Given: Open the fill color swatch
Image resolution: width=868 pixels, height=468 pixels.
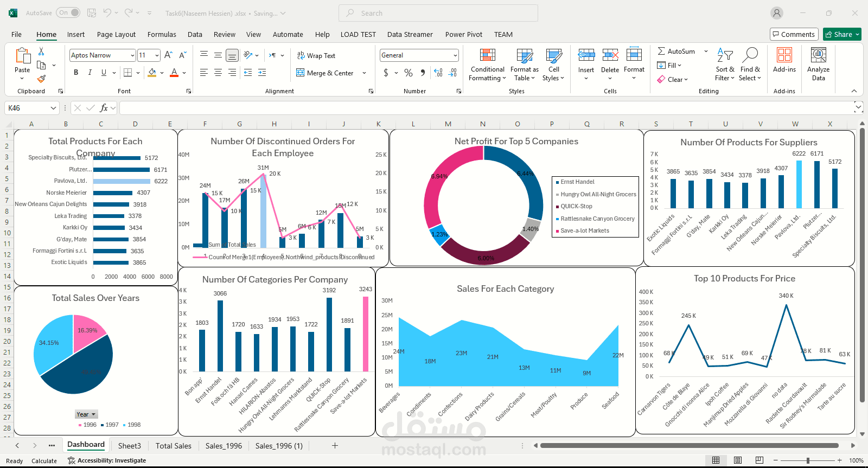Looking at the screenshot, I should point(152,73).
